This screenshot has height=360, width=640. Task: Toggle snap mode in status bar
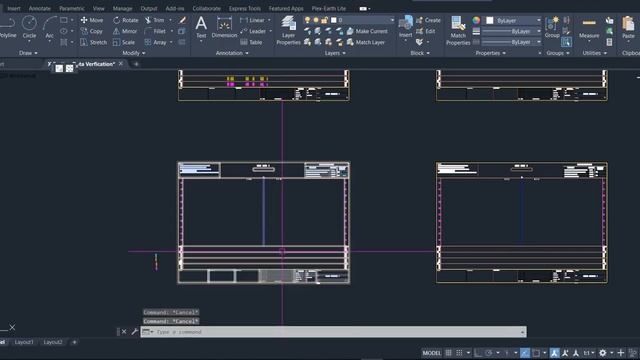click(x=459, y=353)
